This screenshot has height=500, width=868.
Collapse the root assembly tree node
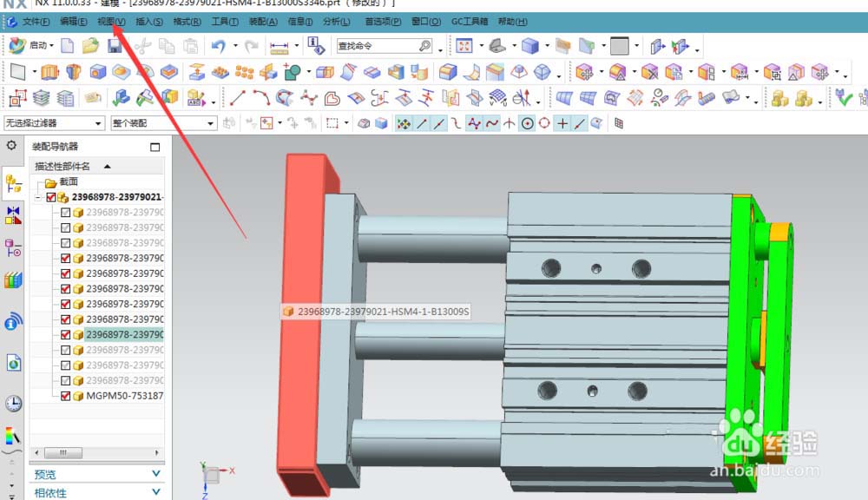tap(37, 198)
